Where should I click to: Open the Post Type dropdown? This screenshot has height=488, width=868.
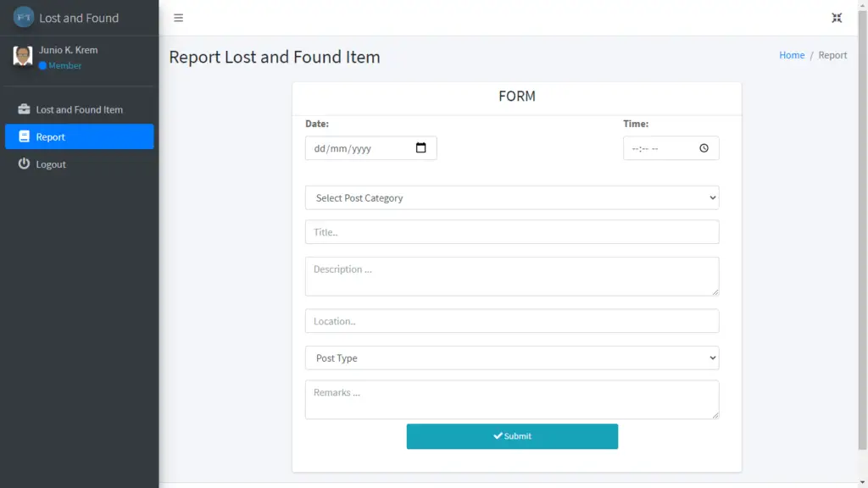point(512,358)
